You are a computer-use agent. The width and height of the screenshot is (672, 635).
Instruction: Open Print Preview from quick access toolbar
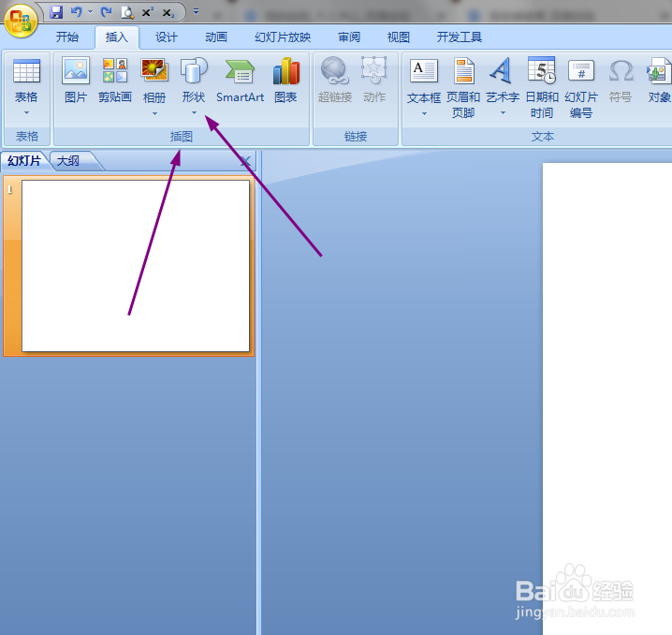[x=127, y=12]
